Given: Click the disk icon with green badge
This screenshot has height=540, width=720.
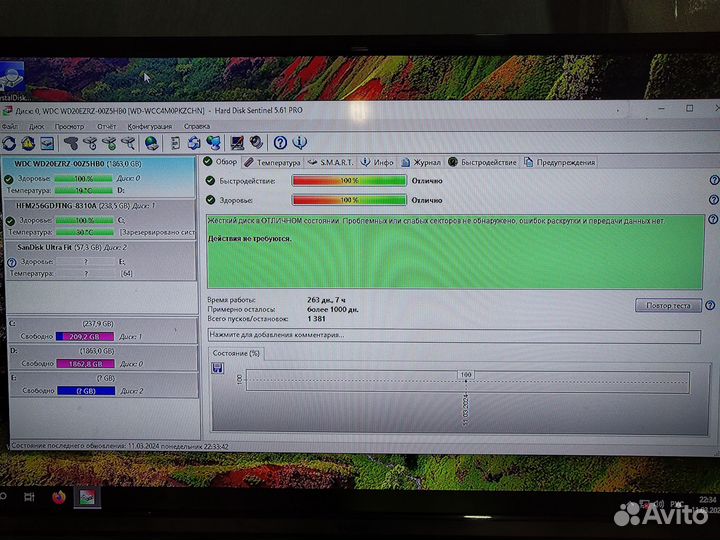Looking at the screenshot, I should point(109,143).
